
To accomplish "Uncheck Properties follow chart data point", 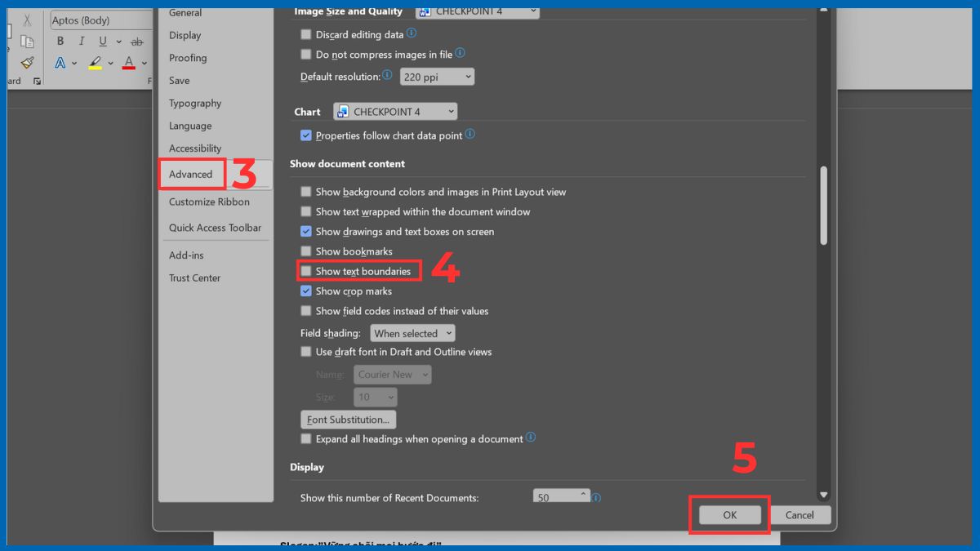I will click(306, 136).
